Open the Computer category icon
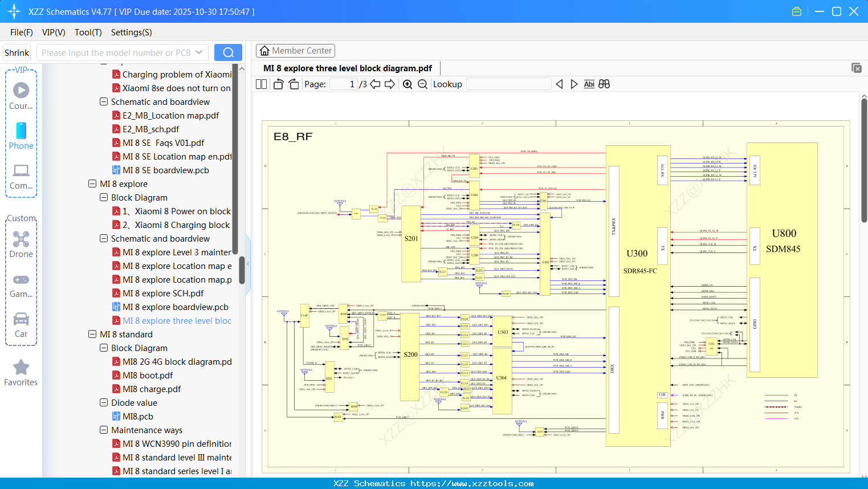Screen dimensions: 868x489 [x=21, y=170]
